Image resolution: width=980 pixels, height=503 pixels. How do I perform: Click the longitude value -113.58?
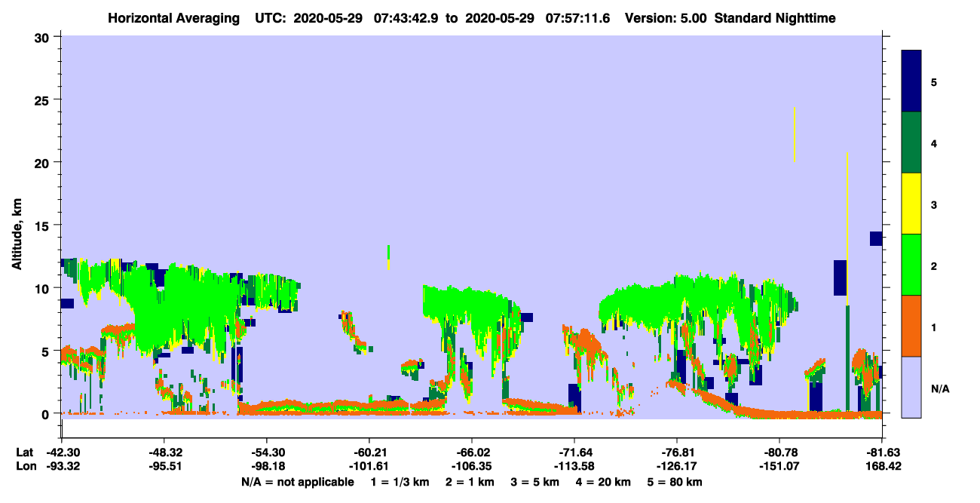574,466
